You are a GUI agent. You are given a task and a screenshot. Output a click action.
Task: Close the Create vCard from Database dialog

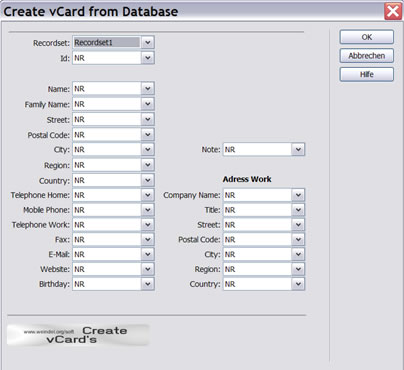393,11
